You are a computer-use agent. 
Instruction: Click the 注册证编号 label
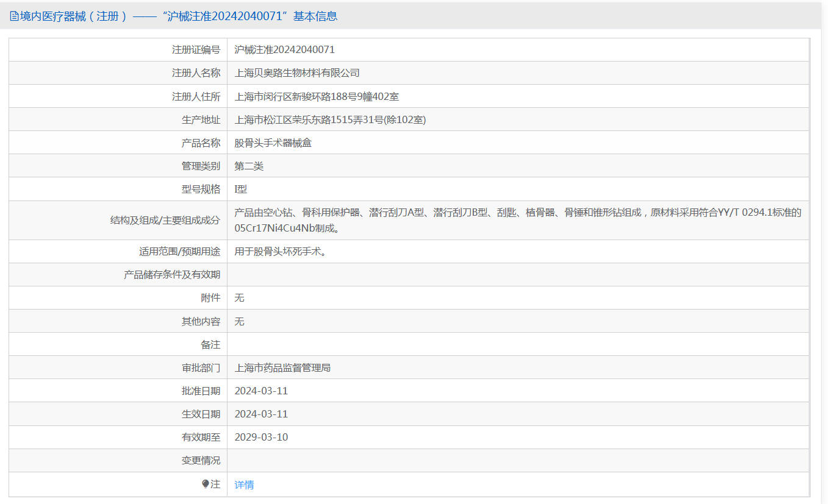(196, 50)
